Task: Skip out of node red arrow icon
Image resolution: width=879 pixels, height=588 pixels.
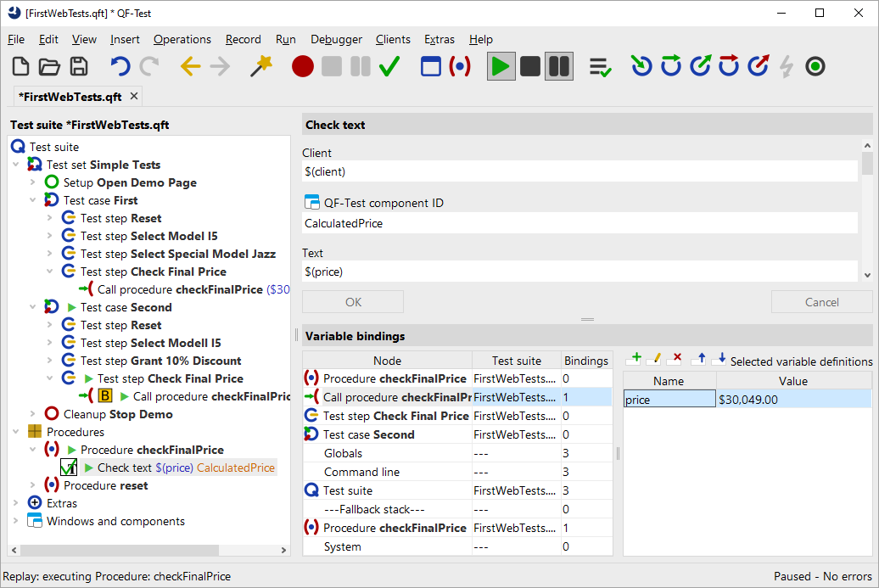Action: point(759,65)
